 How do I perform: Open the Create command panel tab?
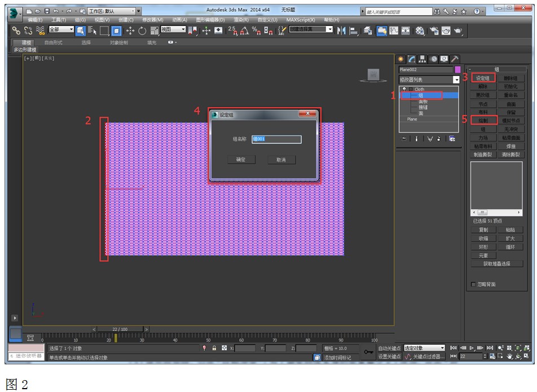point(400,59)
